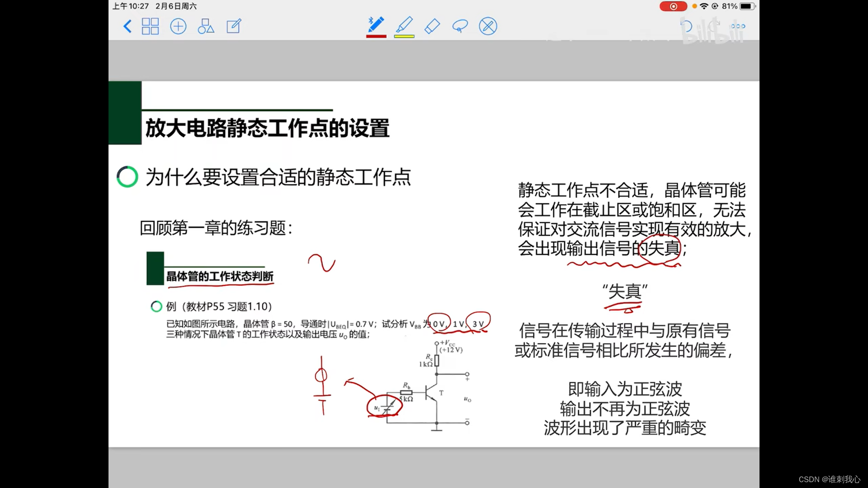Tap the battery status icon
Viewport: 868px width, 488px height.
tap(747, 6)
